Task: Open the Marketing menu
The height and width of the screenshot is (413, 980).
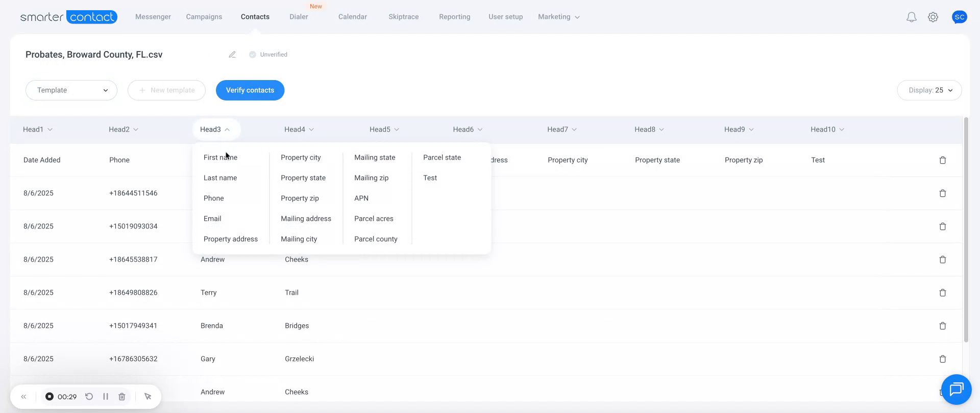Action: click(x=559, y=17)
